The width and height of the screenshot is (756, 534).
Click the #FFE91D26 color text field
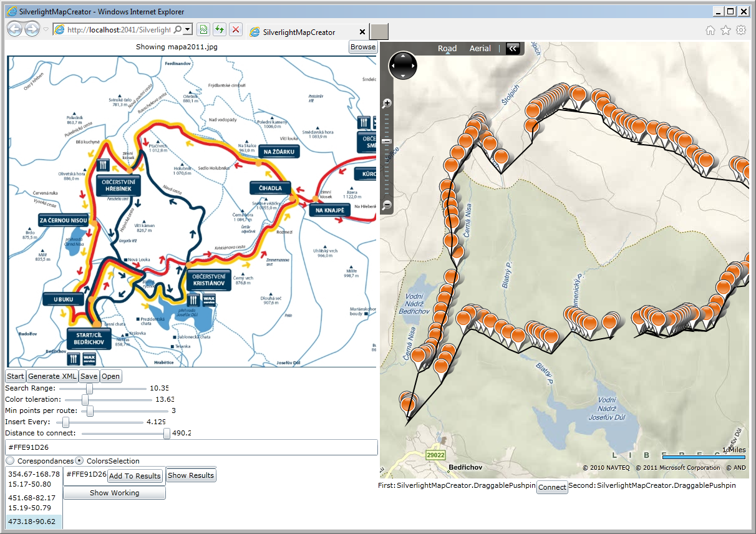(x=191, y=447)
